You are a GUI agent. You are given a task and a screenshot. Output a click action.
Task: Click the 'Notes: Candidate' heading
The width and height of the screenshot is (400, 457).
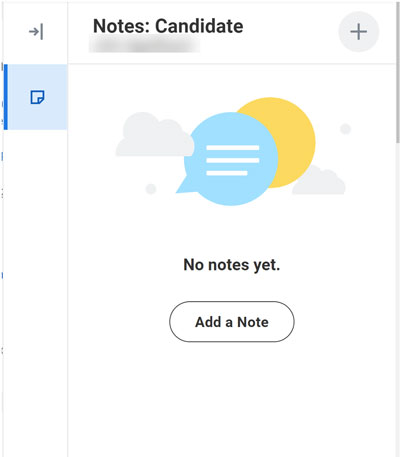tap(168, 26)
